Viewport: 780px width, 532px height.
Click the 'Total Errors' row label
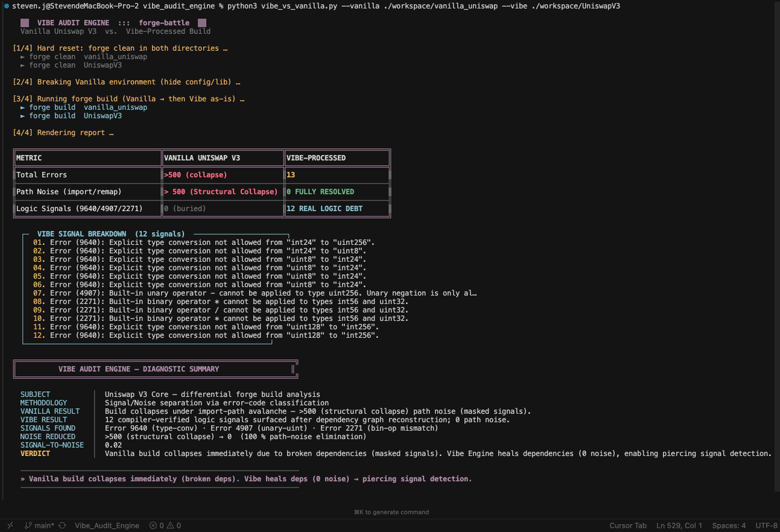point(42,175)
